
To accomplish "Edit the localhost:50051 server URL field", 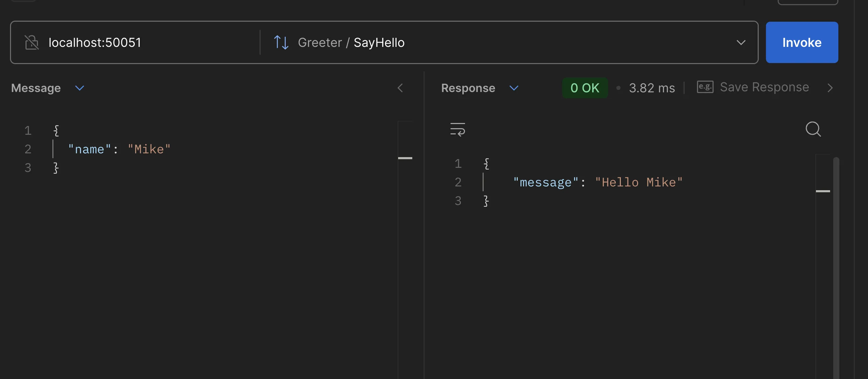I will 95,42.
